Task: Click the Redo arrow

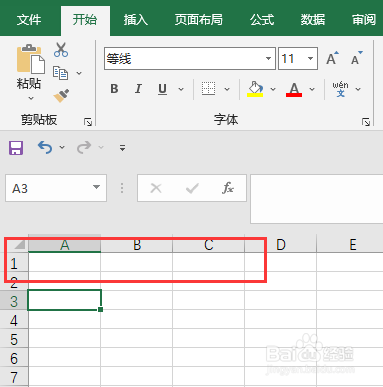Action: [84, 147]
